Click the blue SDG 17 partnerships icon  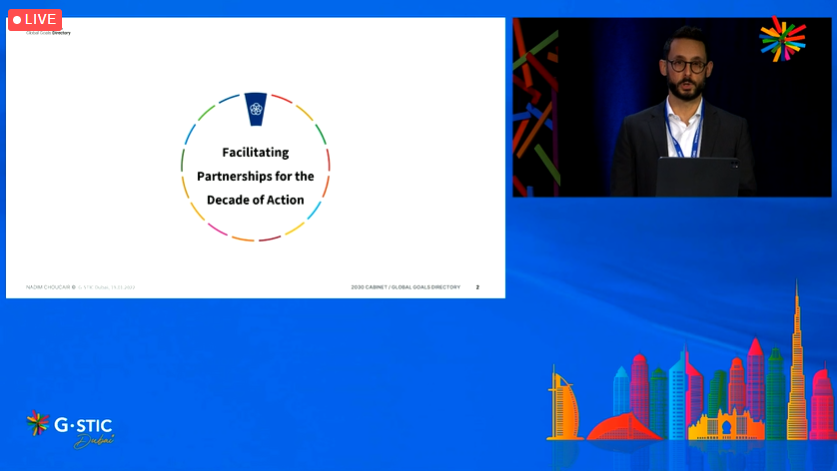tap(256, 109)
